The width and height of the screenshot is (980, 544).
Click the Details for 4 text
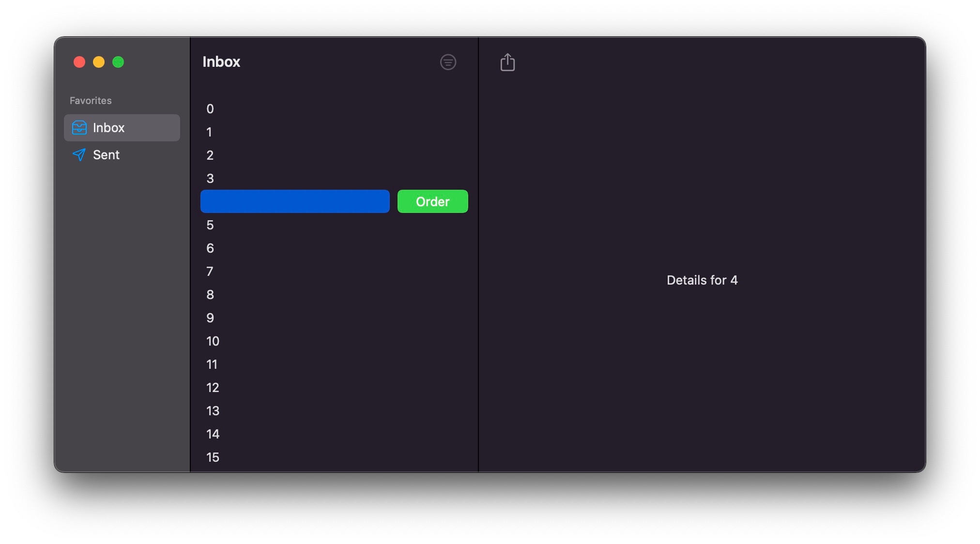point(702,280)
